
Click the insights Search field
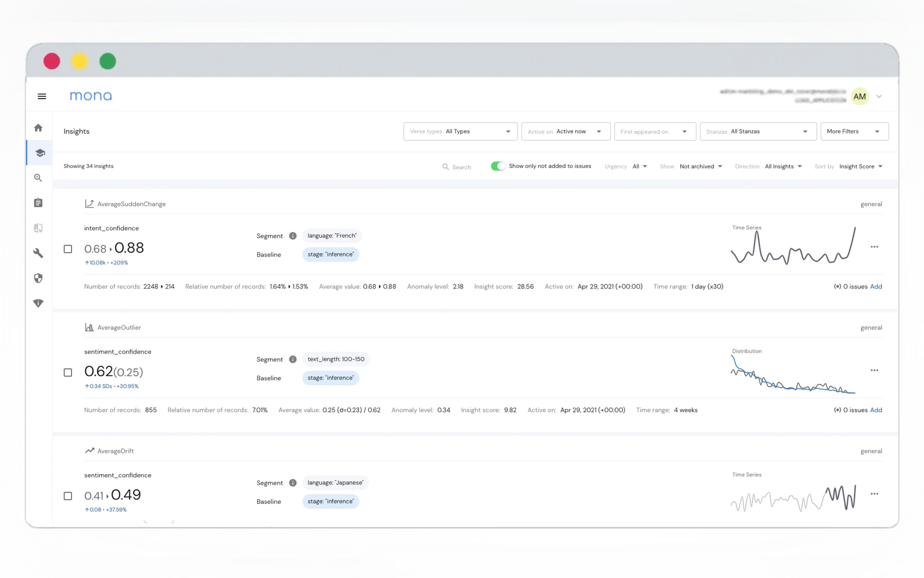461,167
